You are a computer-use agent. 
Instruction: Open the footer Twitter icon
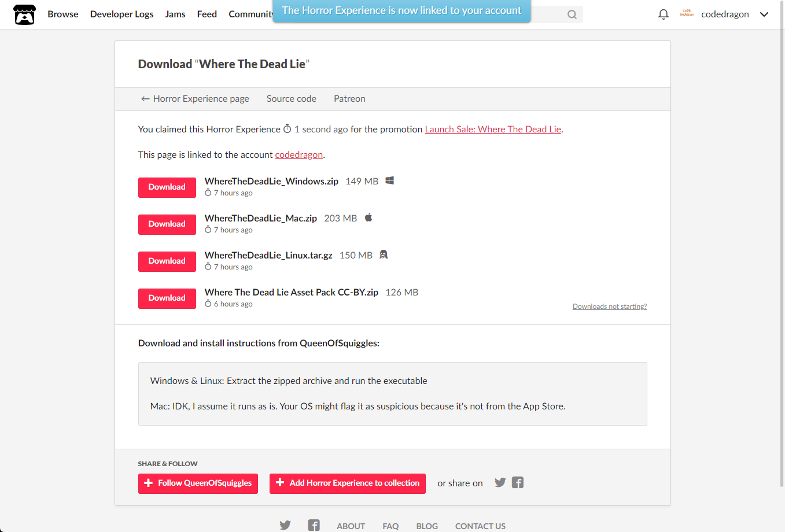click(285, 526)
